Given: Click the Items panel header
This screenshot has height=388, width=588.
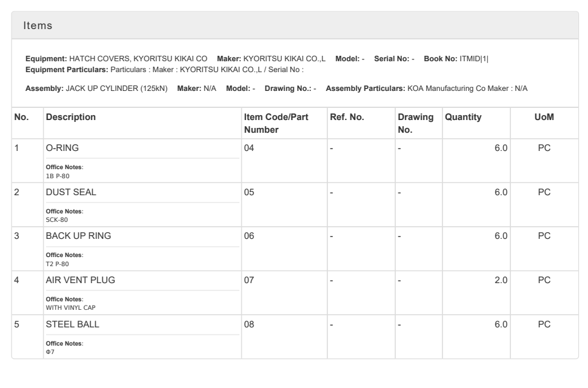Looking at the screenshot, I should coord(38,25).
